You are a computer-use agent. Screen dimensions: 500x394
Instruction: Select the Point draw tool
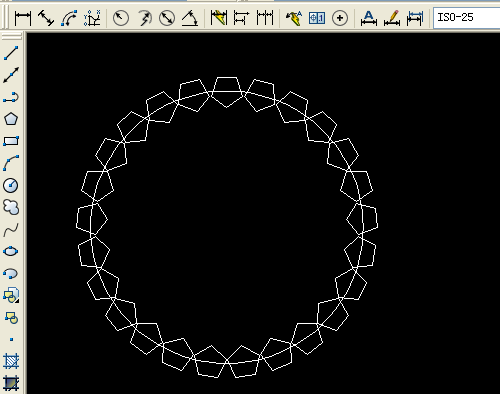pyautogui.click(x=11, y=339)
